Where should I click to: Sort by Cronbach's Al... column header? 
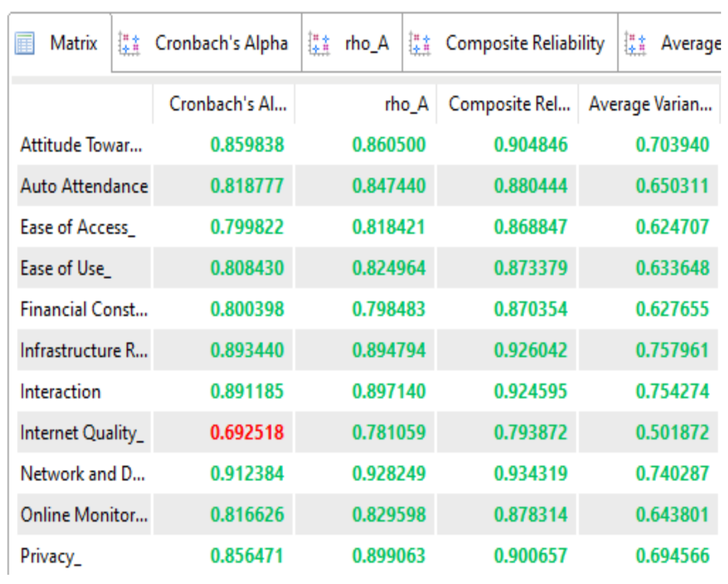[228, 104]
